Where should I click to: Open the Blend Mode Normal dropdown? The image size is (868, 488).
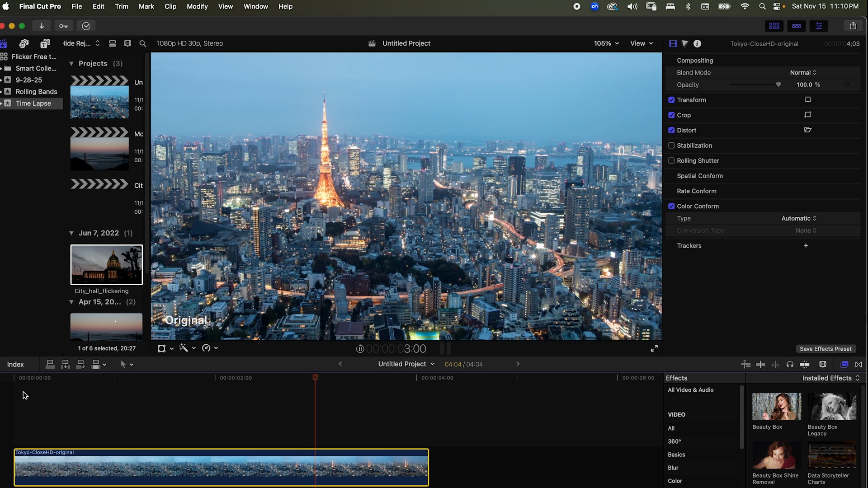[x=803, y=73]
